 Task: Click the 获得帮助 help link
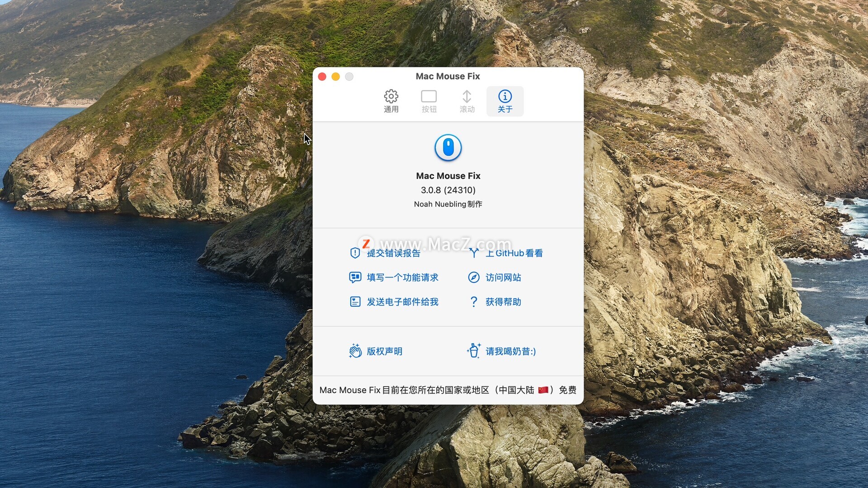click(503, 302)
